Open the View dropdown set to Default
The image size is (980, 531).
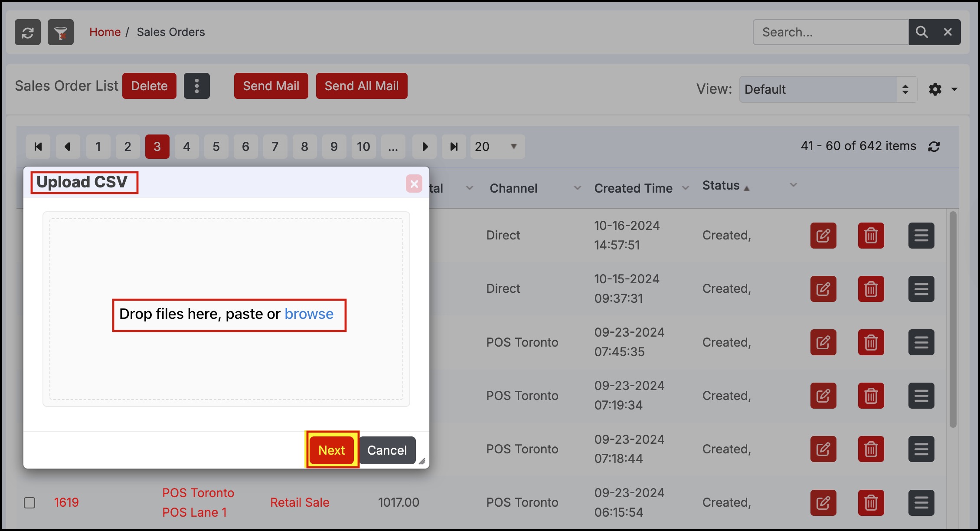point(827,89)
